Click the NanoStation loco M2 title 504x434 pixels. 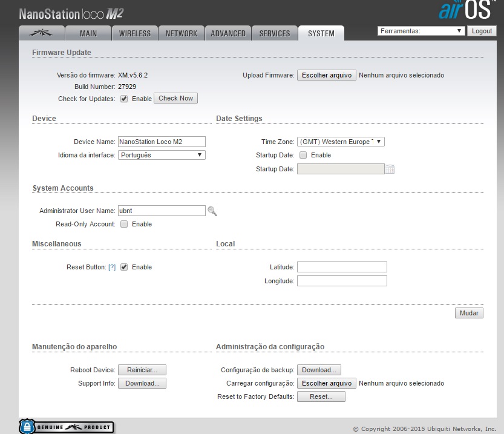(x=71, y=14)
